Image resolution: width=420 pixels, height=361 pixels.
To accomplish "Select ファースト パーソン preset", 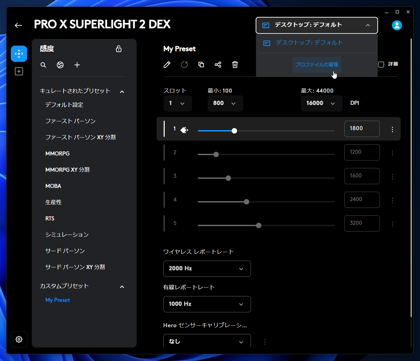I will tap(70, 121).
